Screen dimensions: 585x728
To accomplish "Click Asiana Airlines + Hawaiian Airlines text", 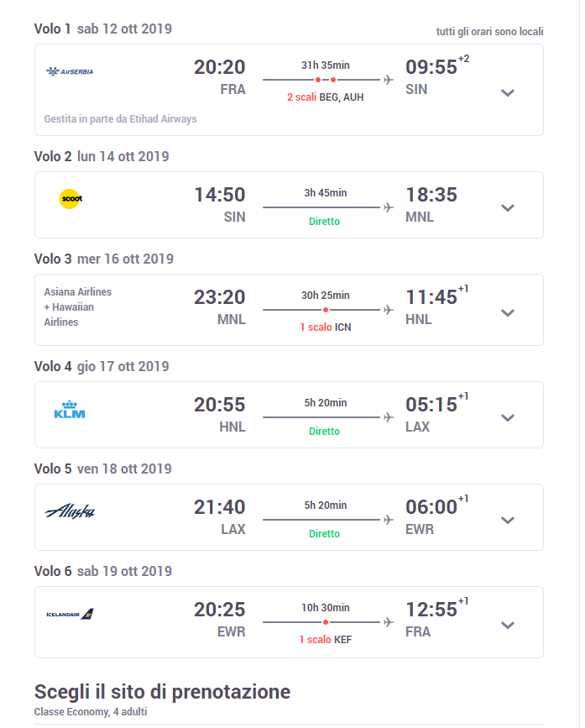I will coord(78,307).
